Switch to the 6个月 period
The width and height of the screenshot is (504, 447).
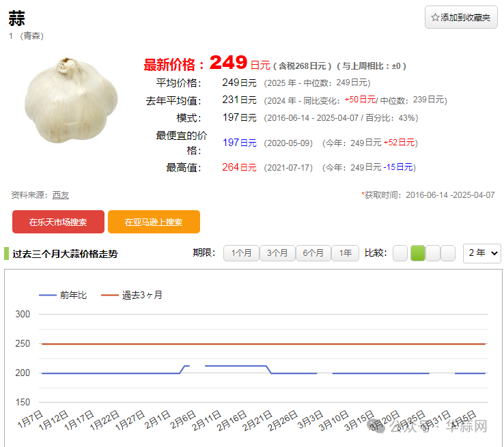[x=313, y=253]
